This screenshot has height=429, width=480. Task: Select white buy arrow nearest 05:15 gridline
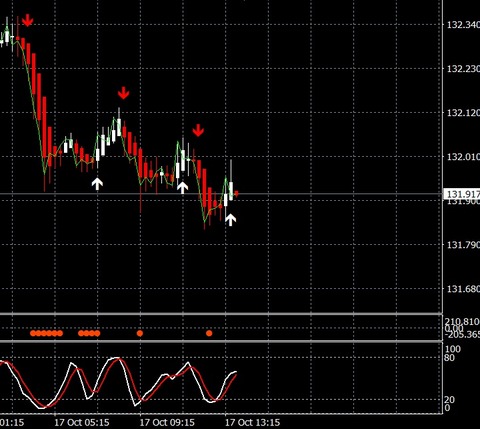(x=97, y=184)
